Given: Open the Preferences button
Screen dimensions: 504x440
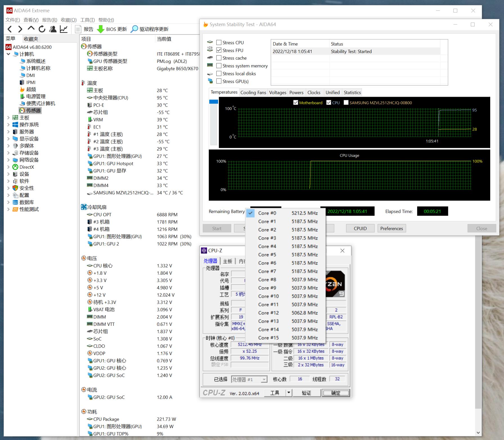Looking at the screenshot, I should click(x=391, y=228).
